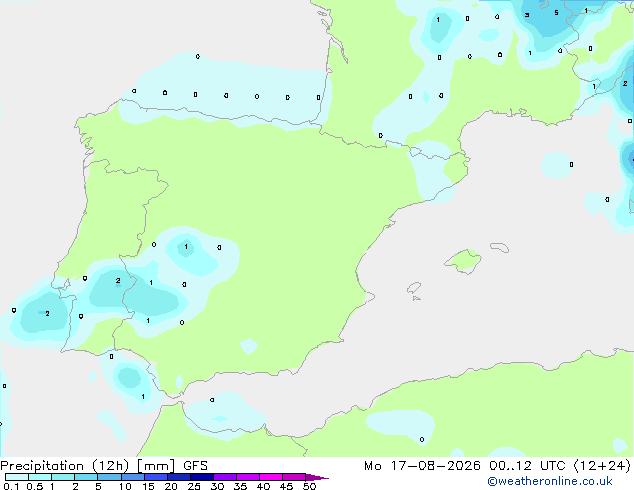Click the '45' legend tick label
Viewport: 634px width, 490px height.
point(286,486)
